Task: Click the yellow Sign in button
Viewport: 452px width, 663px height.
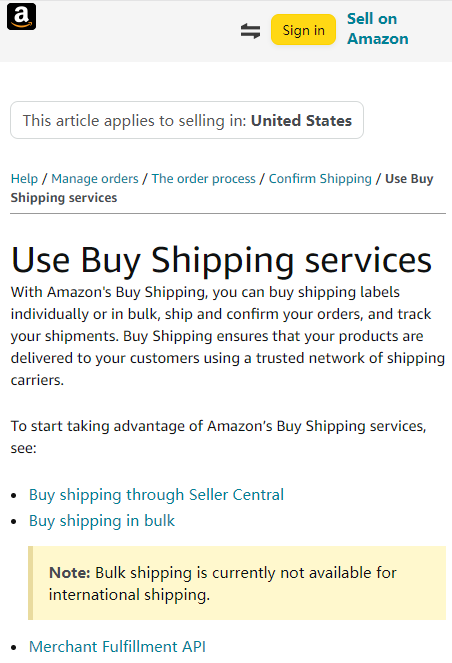Action: pos(304,30)
